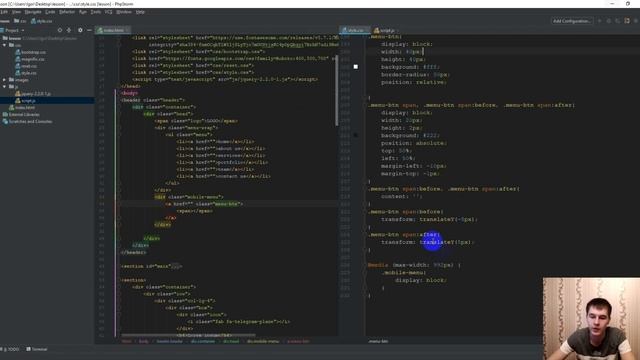The height and width of the screenshot is (360, 640).
Task: Click the div class="mobile-menu" line in HTML
Action: point(189,197)
